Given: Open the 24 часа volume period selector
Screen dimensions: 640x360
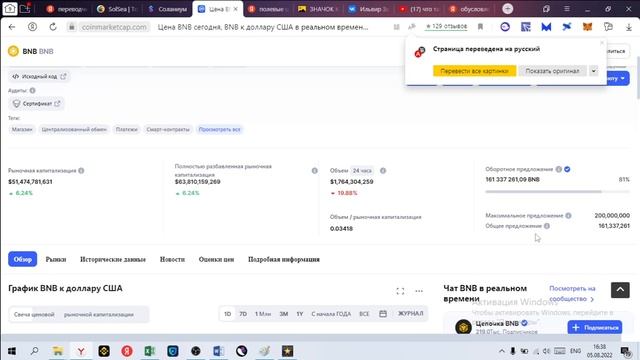Looking at the screenshot, I should tap(362, 171).
